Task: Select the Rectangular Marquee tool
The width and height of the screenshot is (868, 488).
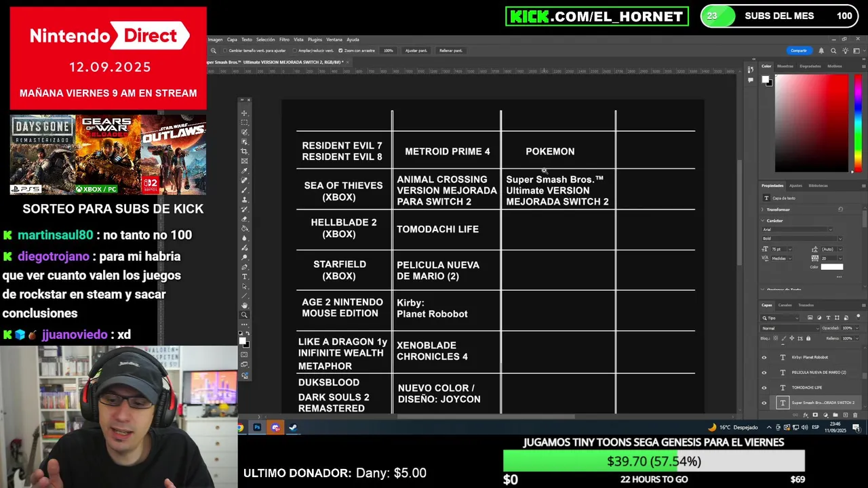Action: click(244, 122)
